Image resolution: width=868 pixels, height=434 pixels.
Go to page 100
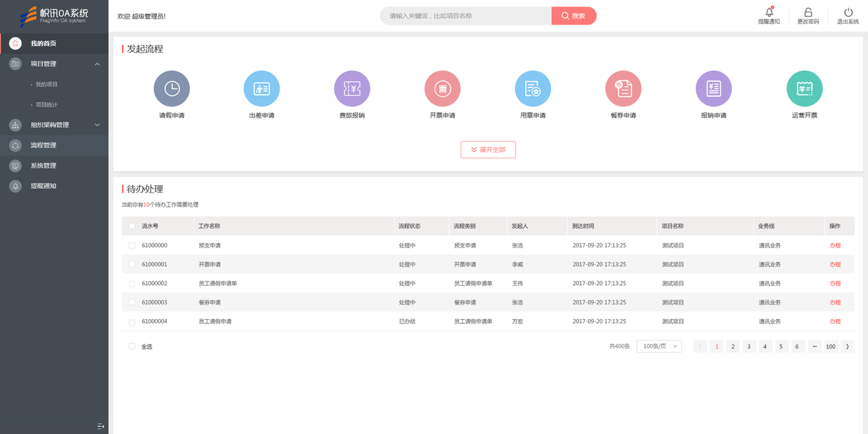pos(831,346)
